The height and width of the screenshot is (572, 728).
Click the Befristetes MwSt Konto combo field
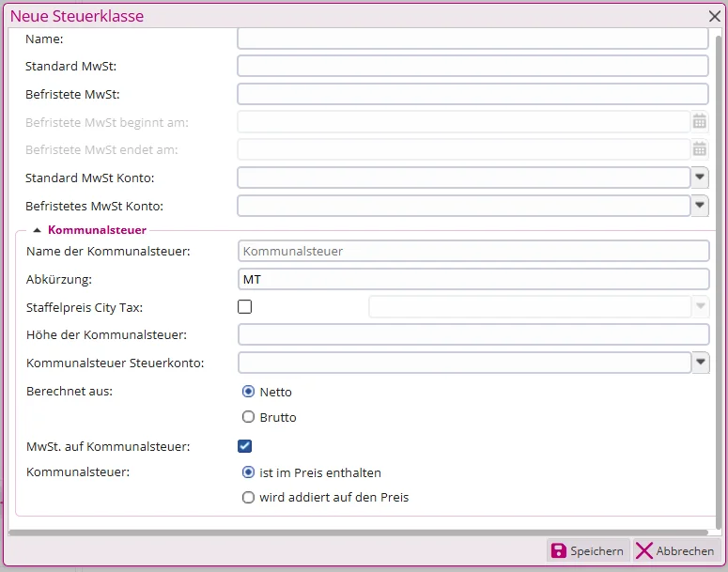(x=464, y=205)
